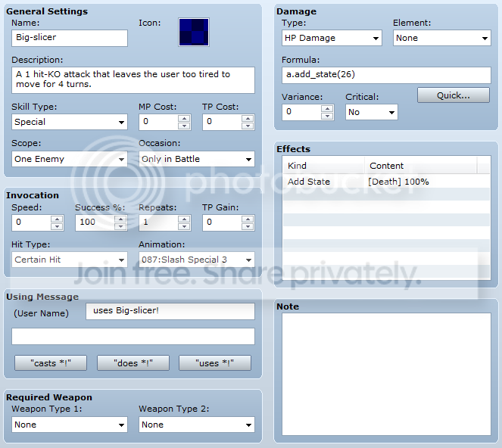Open the Weapon Type 2 dropdown
Screen dimensions: 502x448
tap(197, 425)
